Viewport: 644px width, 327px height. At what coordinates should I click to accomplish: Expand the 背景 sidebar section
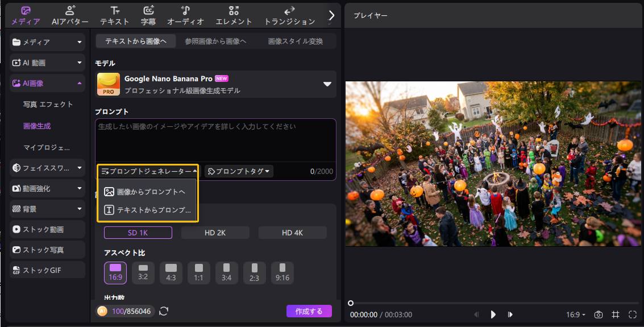[x=47, y=209]
